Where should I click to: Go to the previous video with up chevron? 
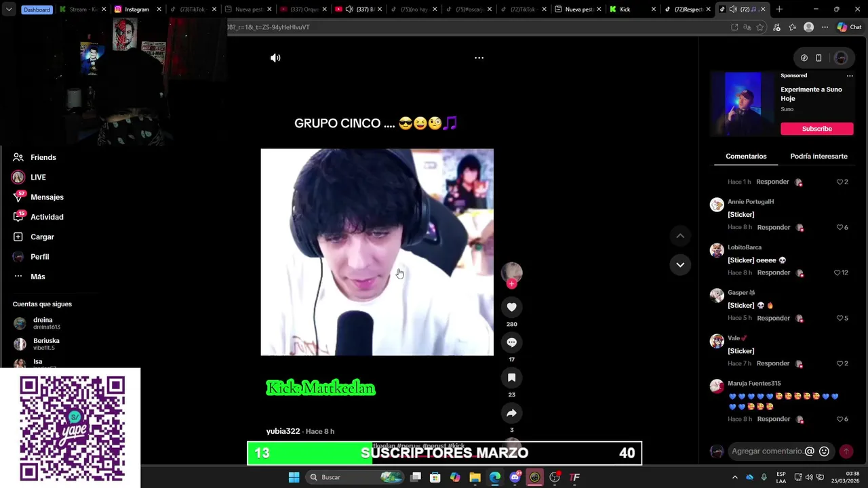680,236
